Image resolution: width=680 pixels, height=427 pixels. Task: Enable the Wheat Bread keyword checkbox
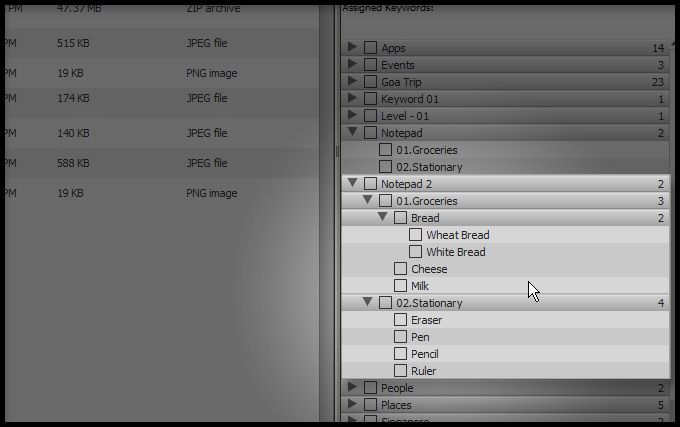pos(416,235)
